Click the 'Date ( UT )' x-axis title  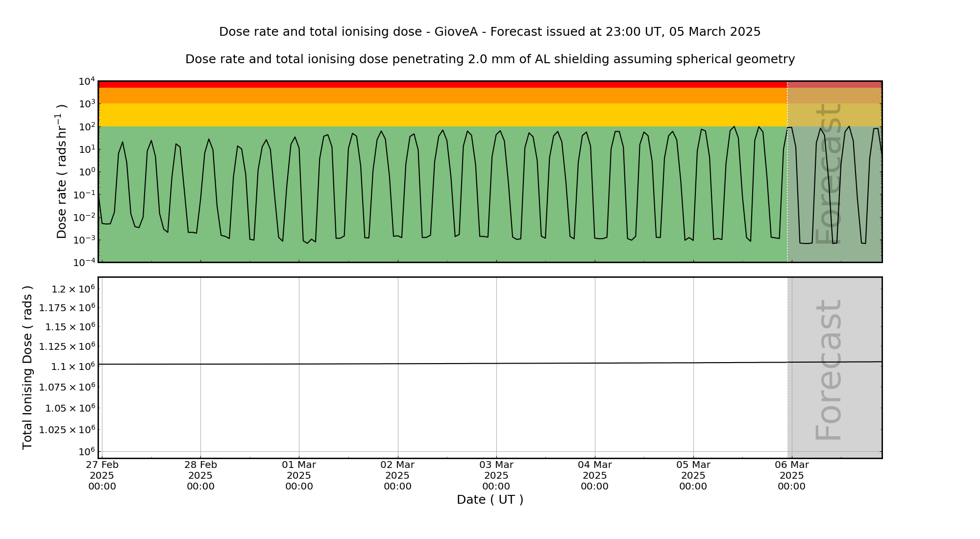[490, 500]
